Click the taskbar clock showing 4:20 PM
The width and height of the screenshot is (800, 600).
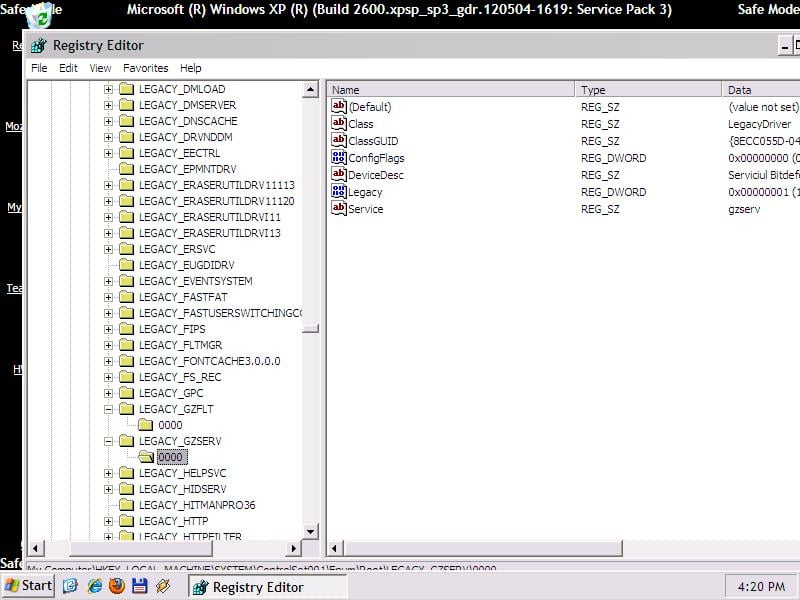(761, 587)
